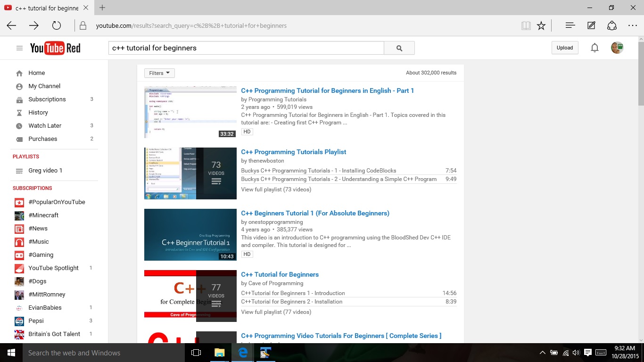Open C++ Programming Tutorials Playlist link
The width and height of the screenshot is (644, 362).
pyautogui.click(x=293, y=152)
